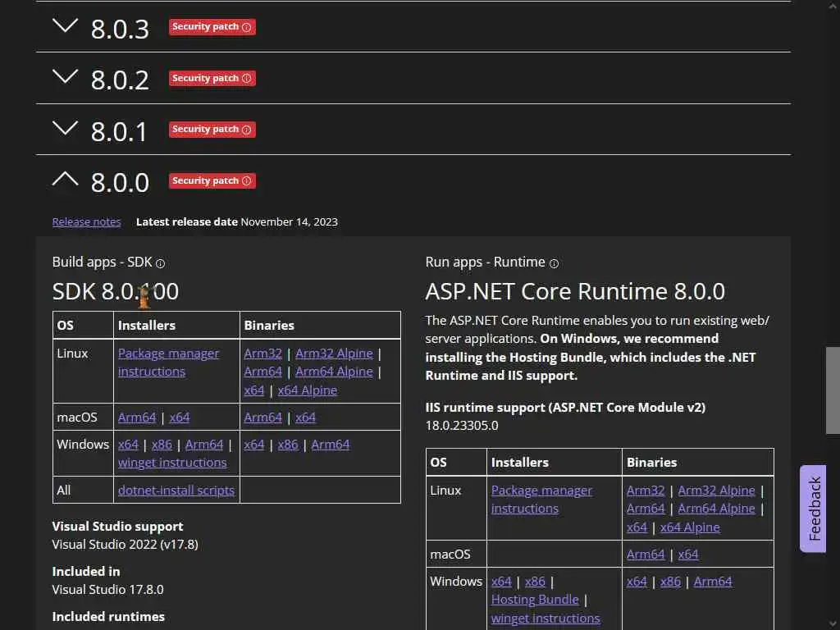This screenshot has height=630, width=840.
Task: Expand the 8.0.1 release section
Action: pyautogui.click(x=66, y=128)
